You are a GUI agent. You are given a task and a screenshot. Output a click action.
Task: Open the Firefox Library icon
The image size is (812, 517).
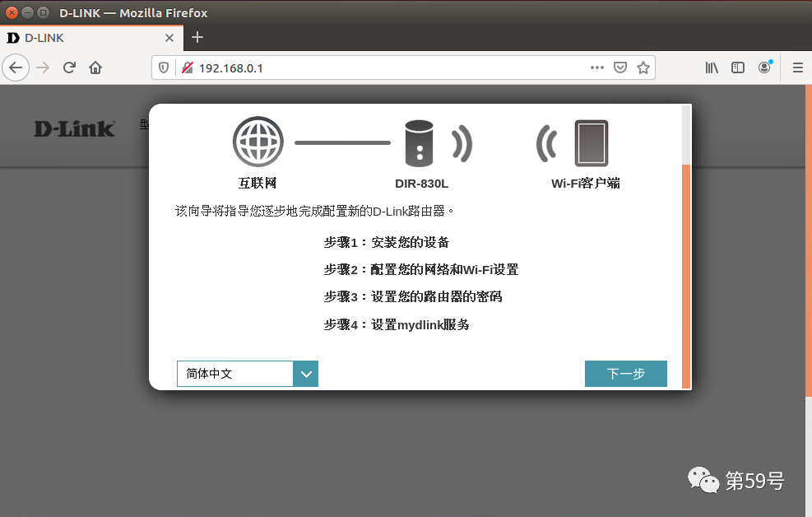(712, 68)
